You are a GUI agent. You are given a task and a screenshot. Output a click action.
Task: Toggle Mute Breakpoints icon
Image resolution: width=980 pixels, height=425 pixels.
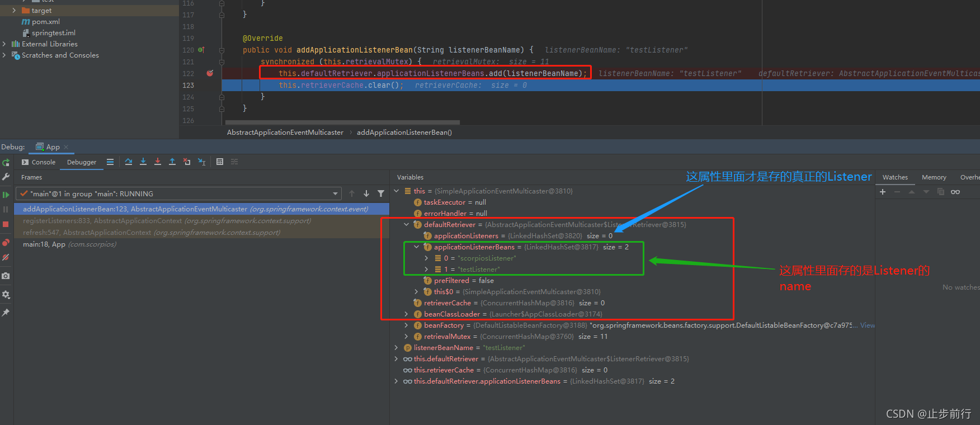[6, 257]
